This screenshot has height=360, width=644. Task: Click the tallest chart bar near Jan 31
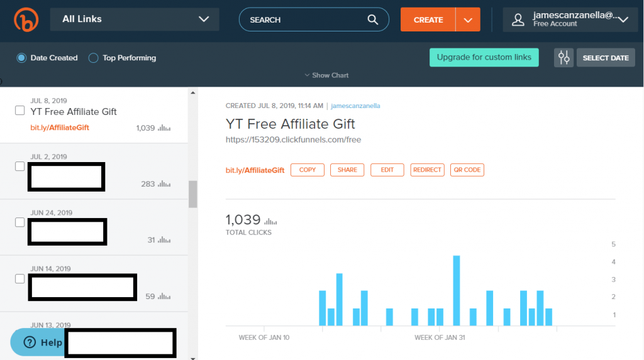pos(457,290)
